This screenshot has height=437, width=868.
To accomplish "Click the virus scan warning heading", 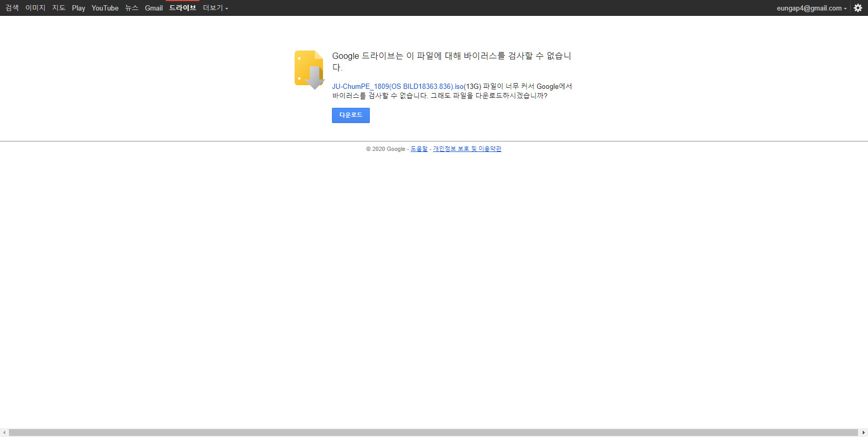I will 451,62.
